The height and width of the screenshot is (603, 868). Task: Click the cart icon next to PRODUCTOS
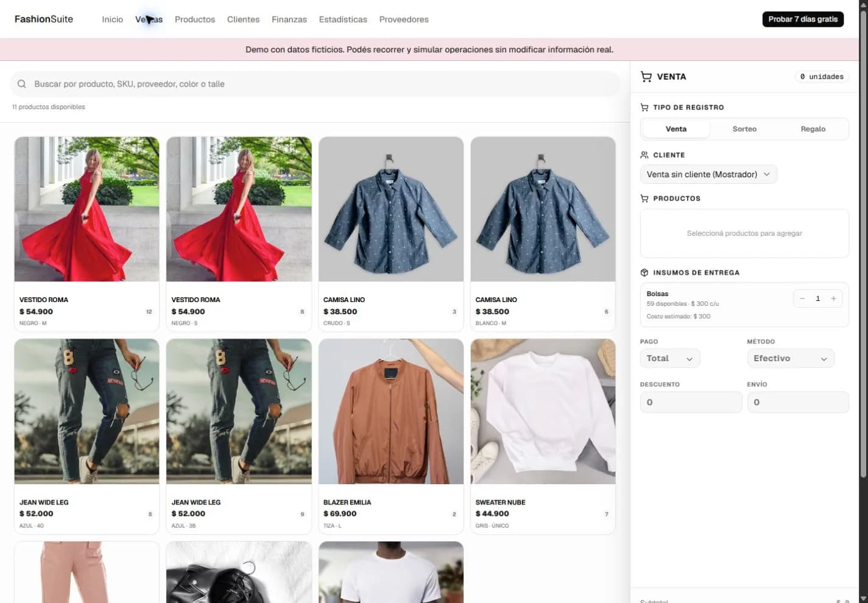(x=644, y=199)
